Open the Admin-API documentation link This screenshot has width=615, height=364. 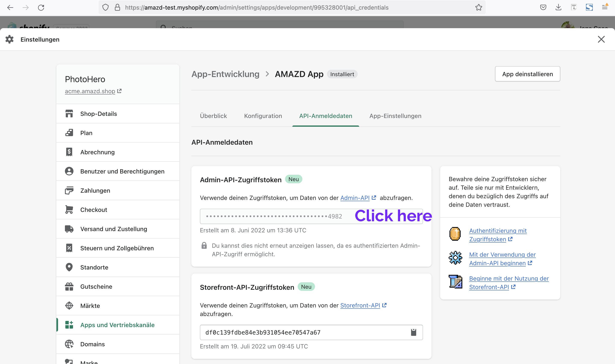tap(358, 198)
